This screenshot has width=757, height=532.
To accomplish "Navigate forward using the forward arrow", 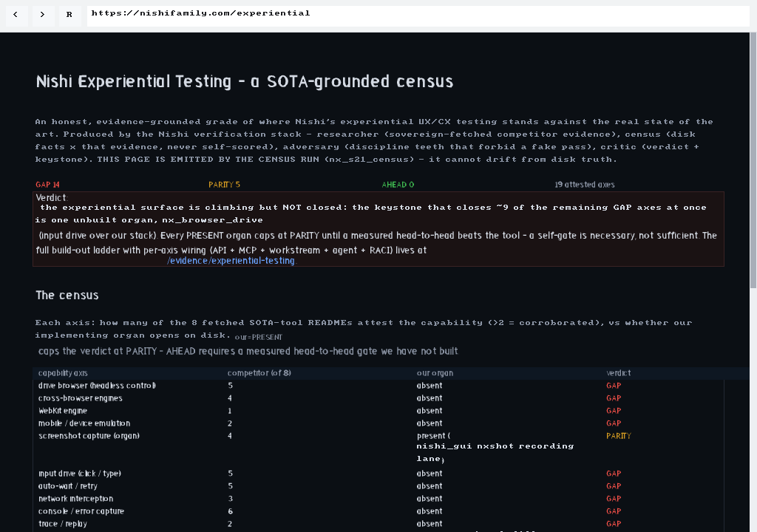I will 42,15.
